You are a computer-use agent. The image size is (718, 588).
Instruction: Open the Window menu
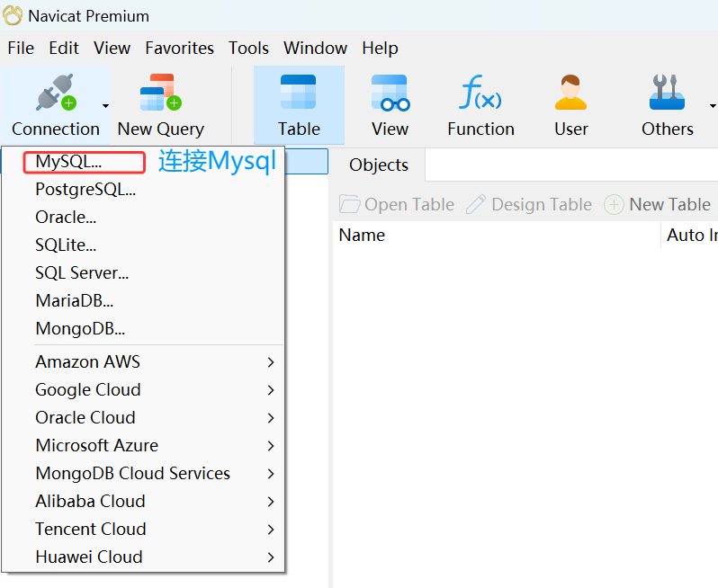click(315, 48)
